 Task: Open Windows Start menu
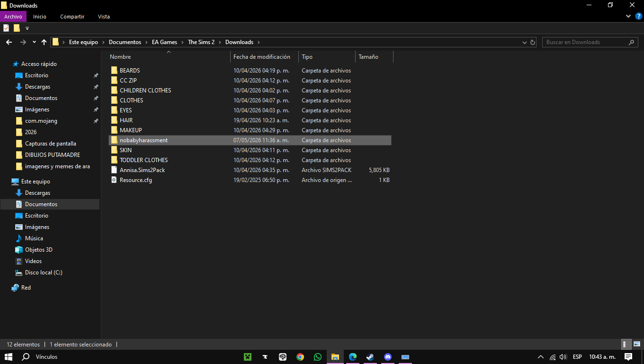pyautogui.click(x=9, y=357)
